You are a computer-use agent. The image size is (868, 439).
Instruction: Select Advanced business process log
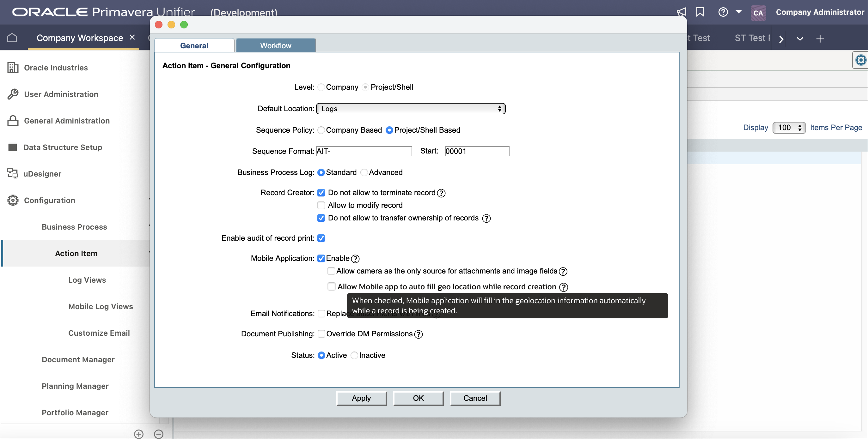coord(364,173)
